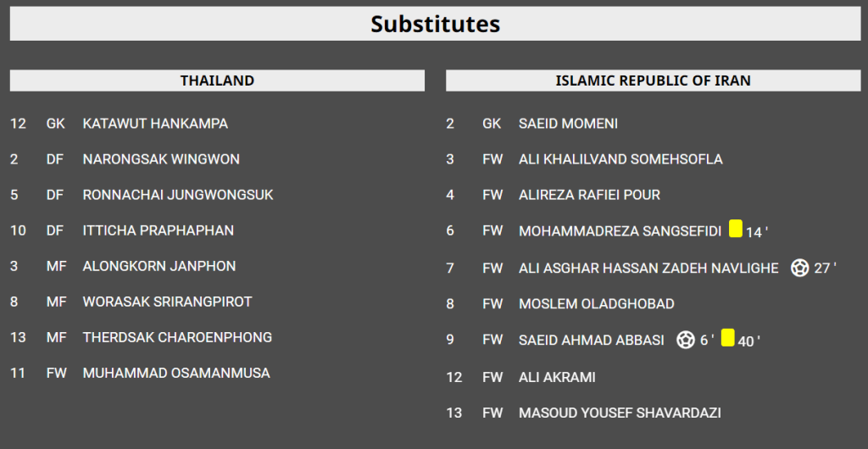Click the Thailand team header
868x449 pixels.
point(217,80)
